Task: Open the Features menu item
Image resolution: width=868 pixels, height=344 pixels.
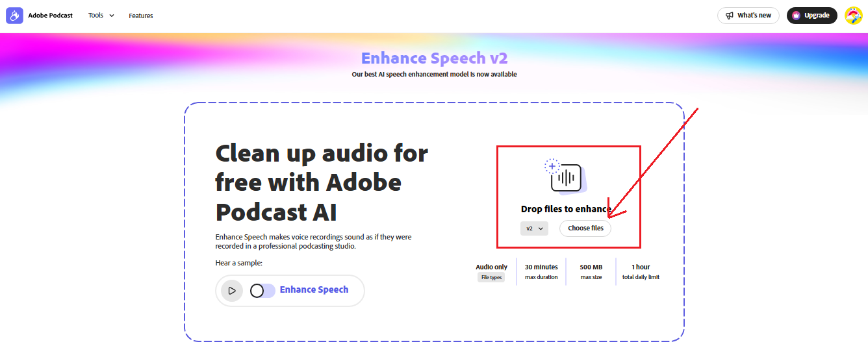Action: pos(141,16)
